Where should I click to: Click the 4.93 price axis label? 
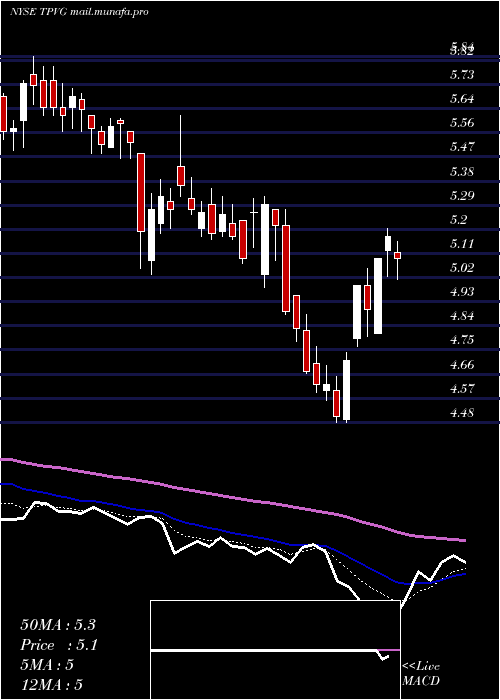tap(462, 292)
